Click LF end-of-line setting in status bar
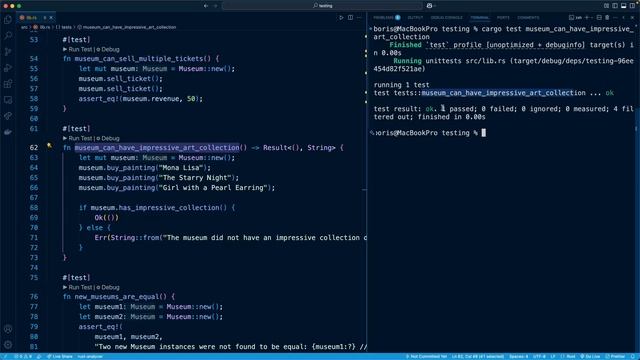 tap(553, 356)
